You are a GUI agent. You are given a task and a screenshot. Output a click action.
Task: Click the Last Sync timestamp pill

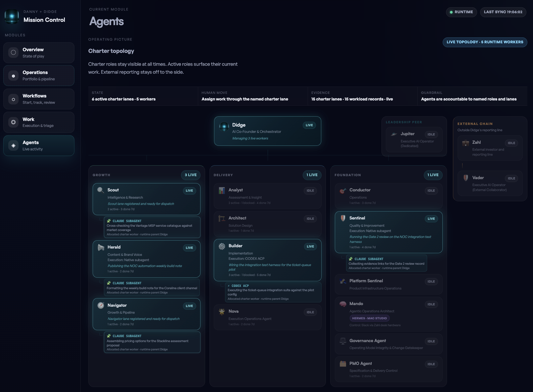[503, 12]
